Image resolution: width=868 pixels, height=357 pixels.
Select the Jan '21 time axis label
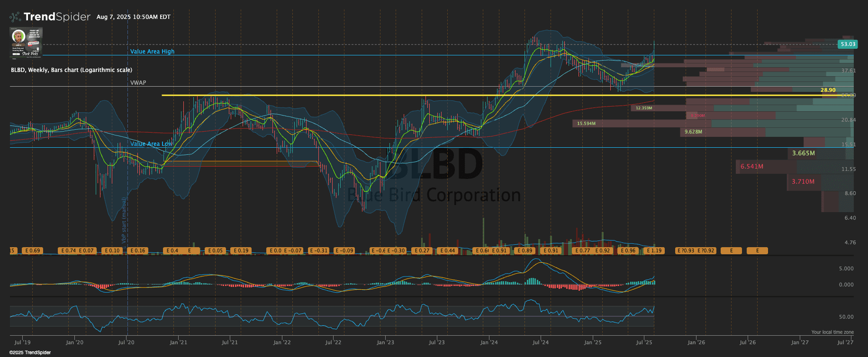(178, 342)
